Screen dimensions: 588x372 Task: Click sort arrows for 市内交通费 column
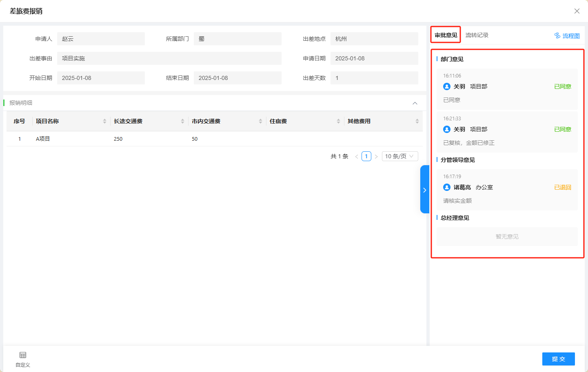click(x=260, y=121)
